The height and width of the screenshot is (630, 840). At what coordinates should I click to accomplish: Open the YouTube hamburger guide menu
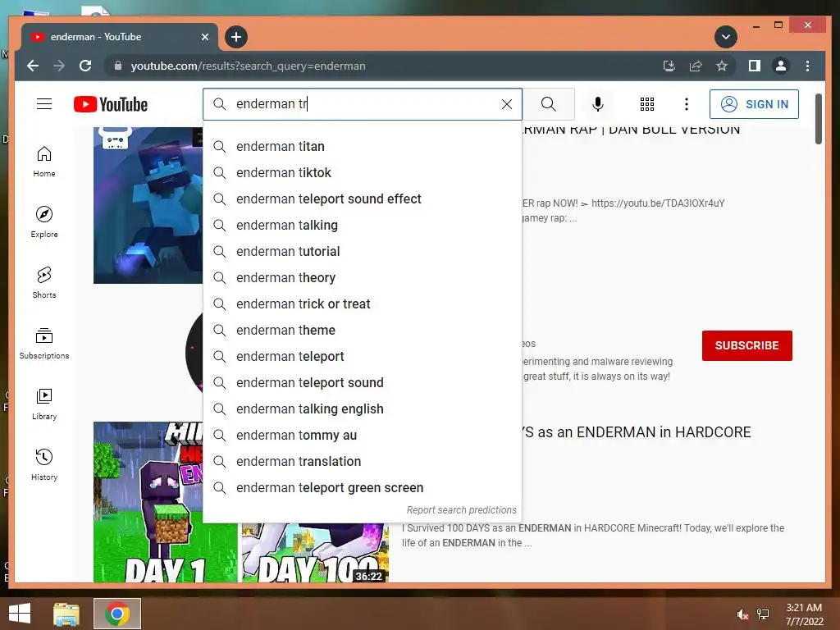coord(44,104)
